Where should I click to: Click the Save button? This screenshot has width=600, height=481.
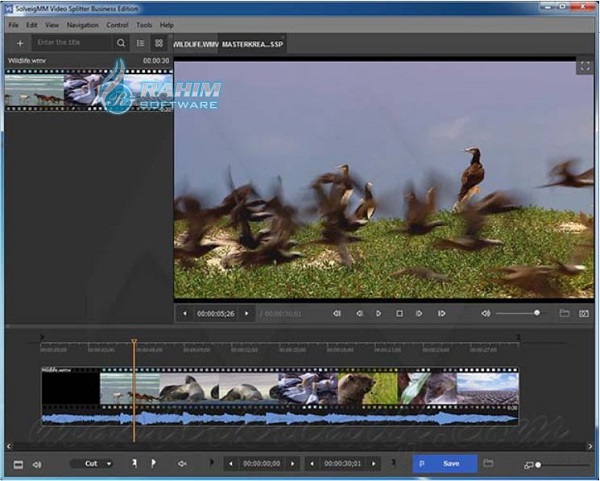coord(444,464)
